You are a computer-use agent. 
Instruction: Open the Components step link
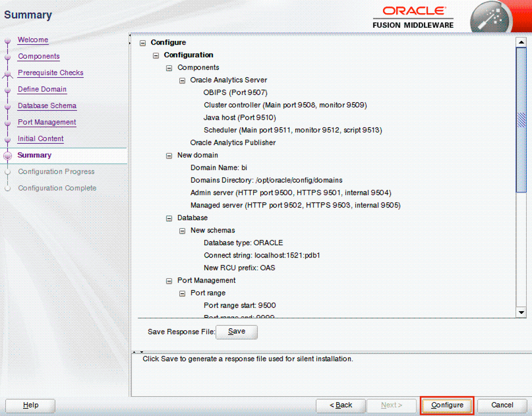39,56
